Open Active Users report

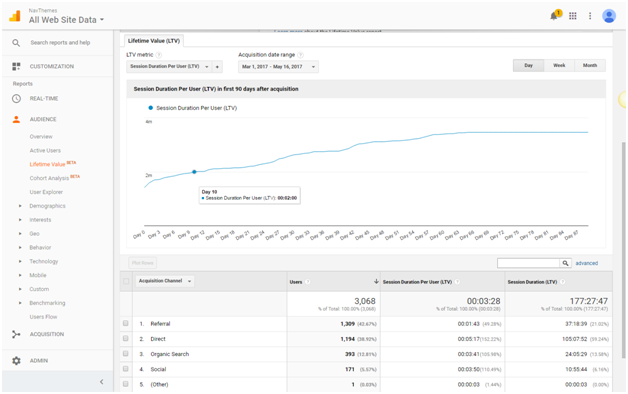pyautogui.click(x=45, y=151)
